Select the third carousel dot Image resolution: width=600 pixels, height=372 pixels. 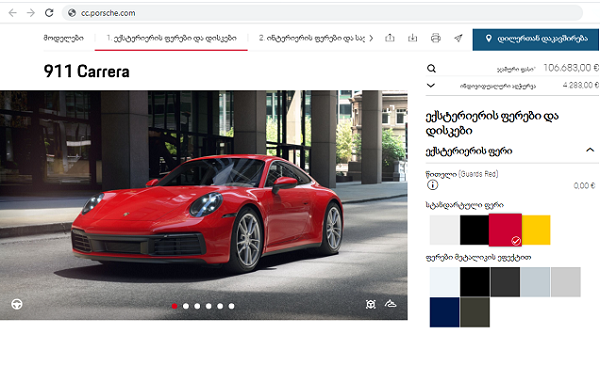197,306
